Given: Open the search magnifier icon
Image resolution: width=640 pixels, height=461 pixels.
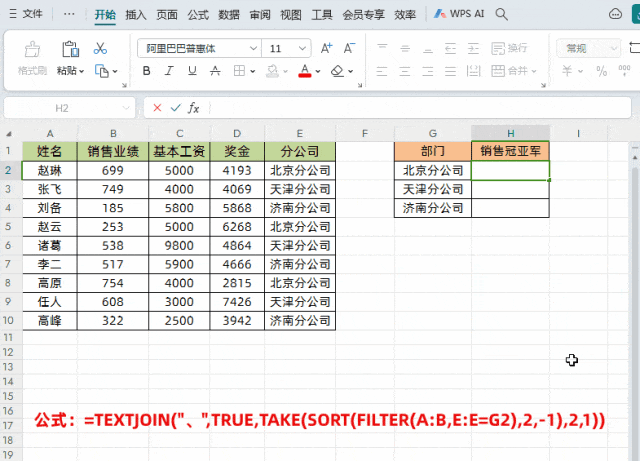Looking at the screenshot, I should coord(501,14).
